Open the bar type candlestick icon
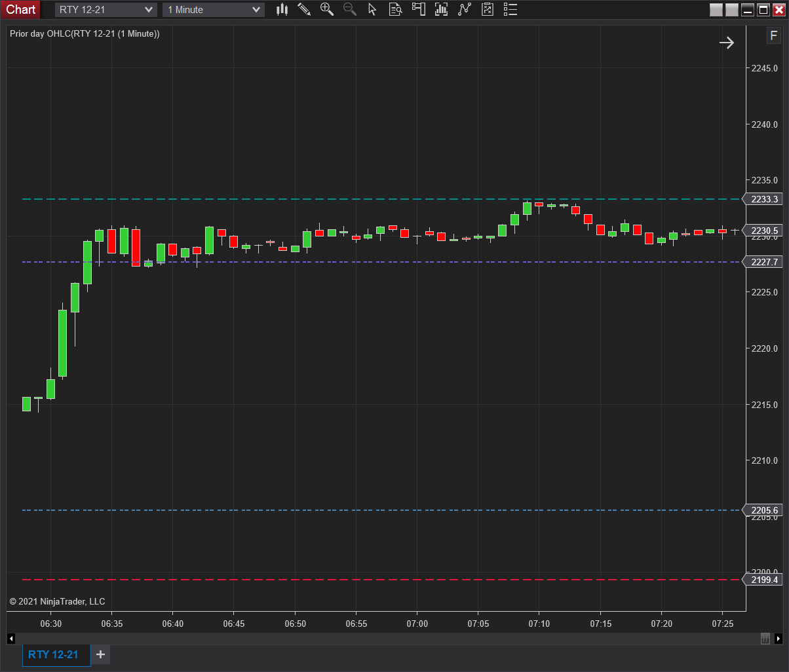Screen dimensions: 789x672 [x=282, y=9]
